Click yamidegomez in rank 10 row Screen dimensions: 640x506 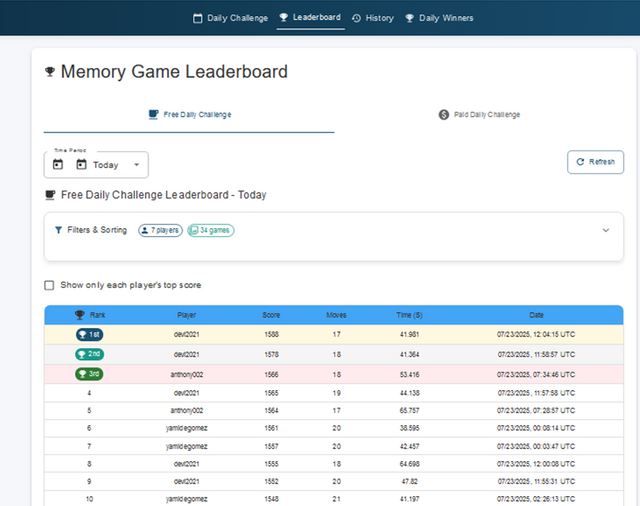point(187,499)
